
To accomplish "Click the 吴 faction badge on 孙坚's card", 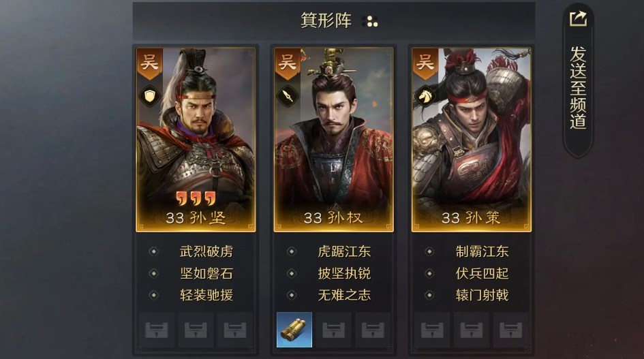I will 149,63.
